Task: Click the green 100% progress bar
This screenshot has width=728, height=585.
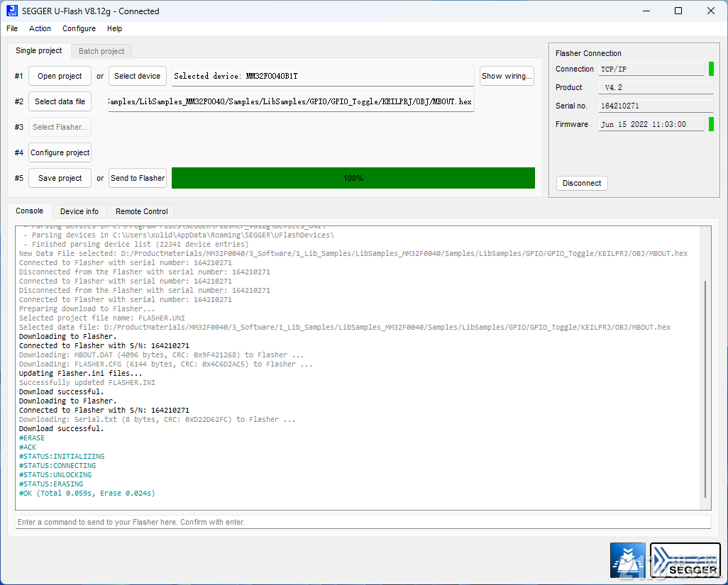Action: (x=353, y=178)
